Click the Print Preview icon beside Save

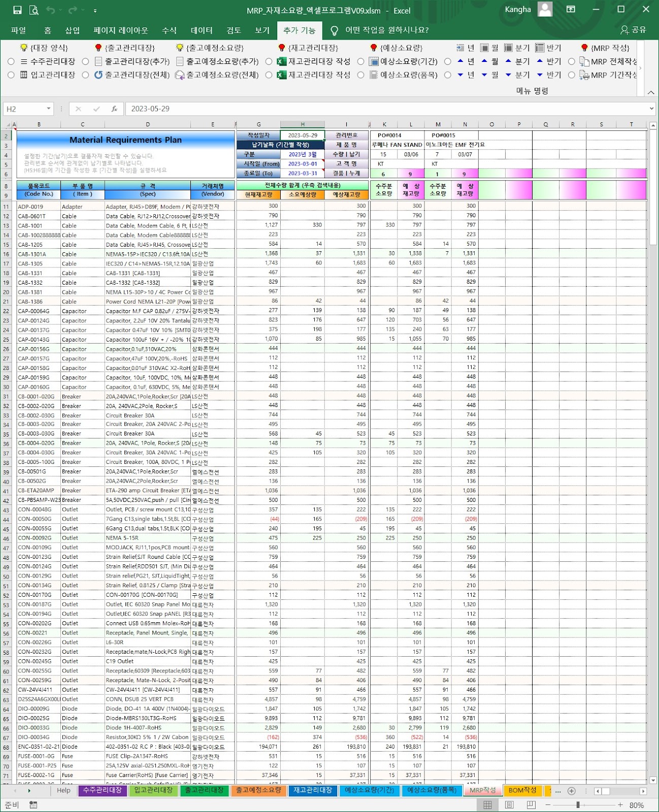click(x=34, y=10)
